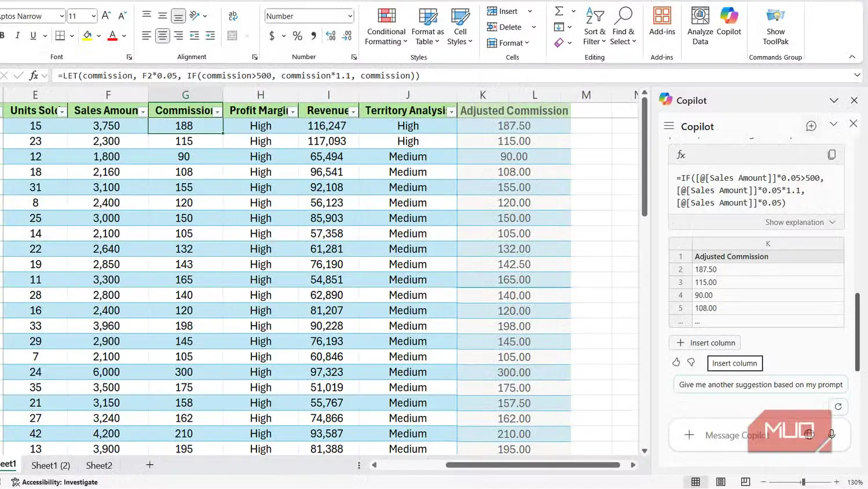Cancel the formula entry with the X icon
This screenshot has width=868, height=489.
coord(4,75)
